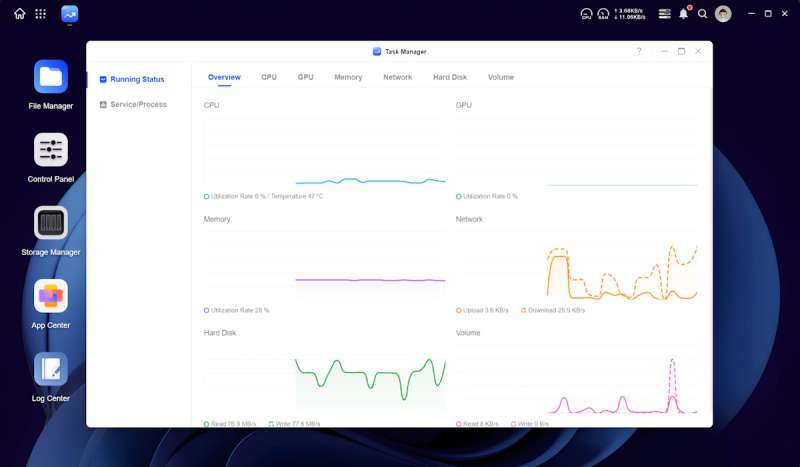This screenshot has height=467, width=800.
Task: Click the Task Manager icon in the top bar
Action: 69,14
